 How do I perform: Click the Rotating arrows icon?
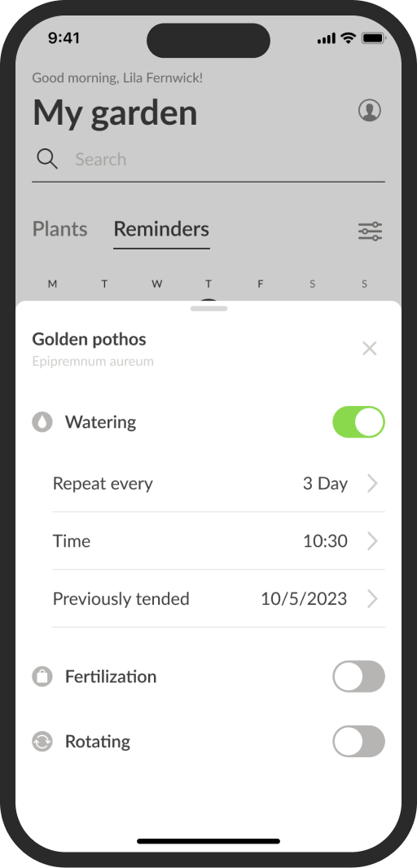[42, 741]
